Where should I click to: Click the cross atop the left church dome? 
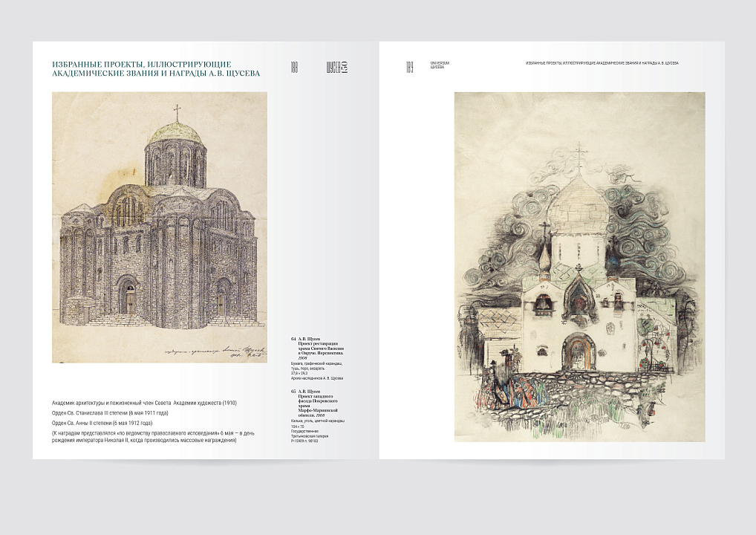tap(177, 112)
